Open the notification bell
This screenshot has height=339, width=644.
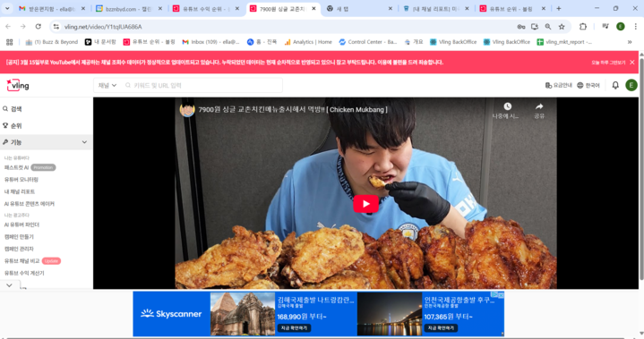pos(614,85)
